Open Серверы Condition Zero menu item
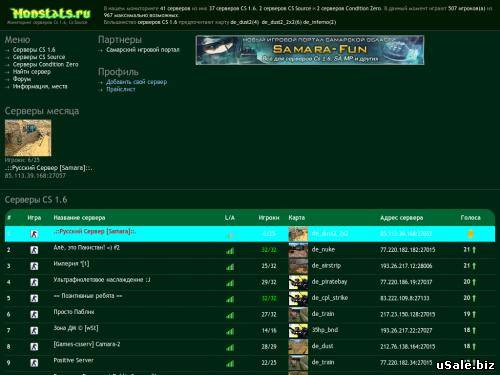 point(46,64)
